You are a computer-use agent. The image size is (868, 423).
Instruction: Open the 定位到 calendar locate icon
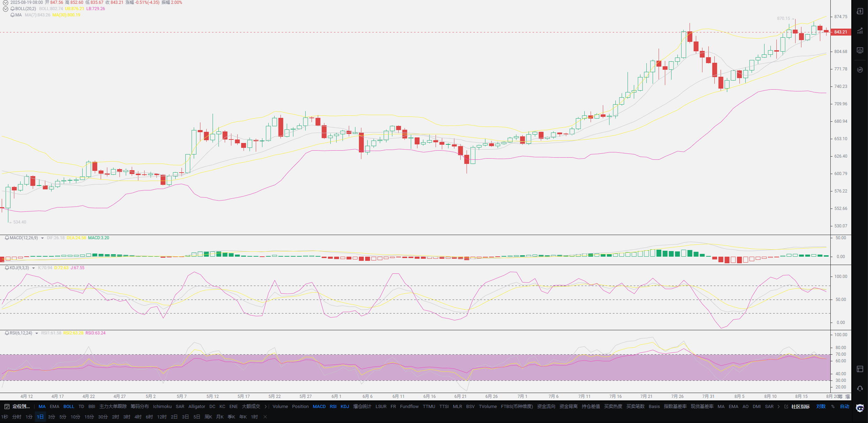(x=7, y=407)
